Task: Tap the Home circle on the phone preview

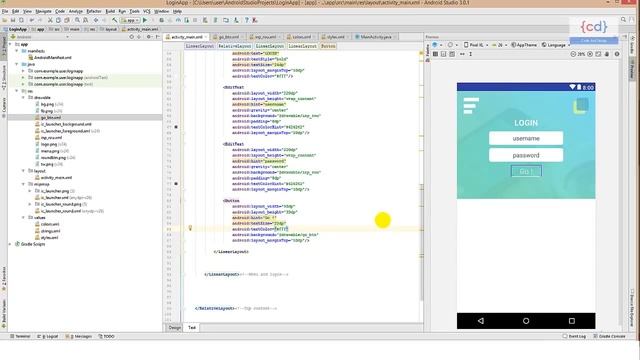Action: pos(526,321)
